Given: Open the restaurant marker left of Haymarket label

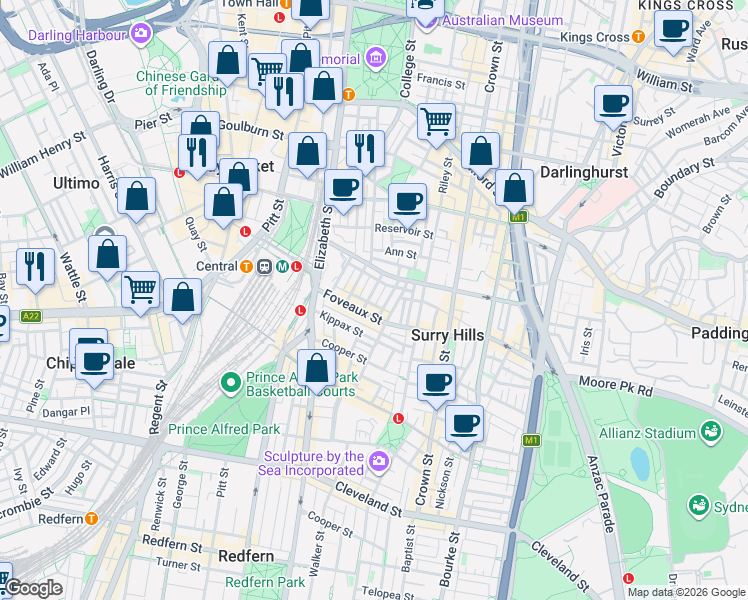Looking at the screenshot, I should (x=197, y=153).
